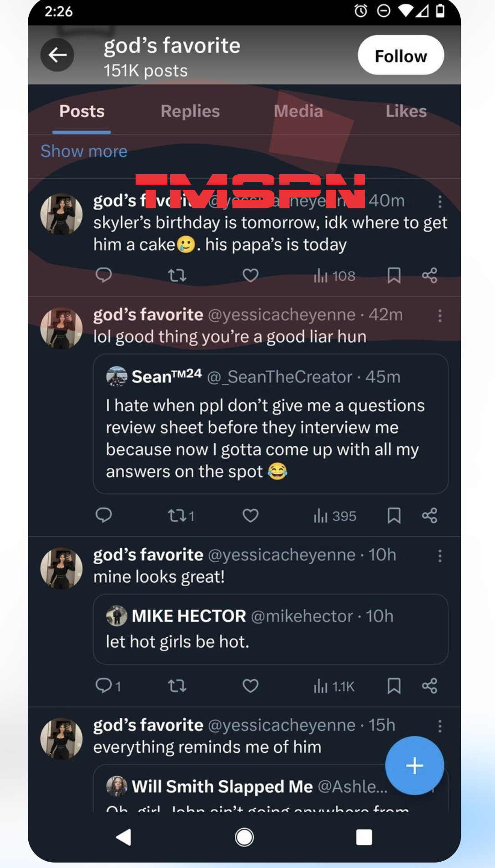Like the skyler's birthday post
495x868 pixels.
tap(250, 275)
